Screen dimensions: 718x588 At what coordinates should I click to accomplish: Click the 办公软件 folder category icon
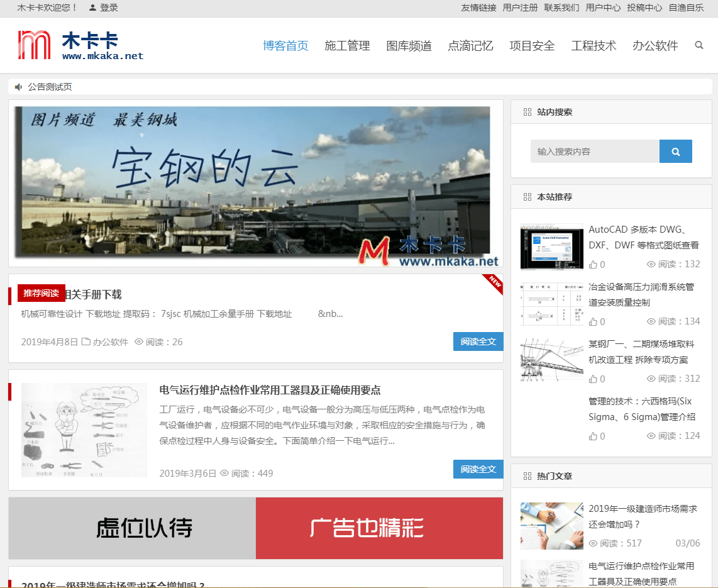[x=86, y=342]
